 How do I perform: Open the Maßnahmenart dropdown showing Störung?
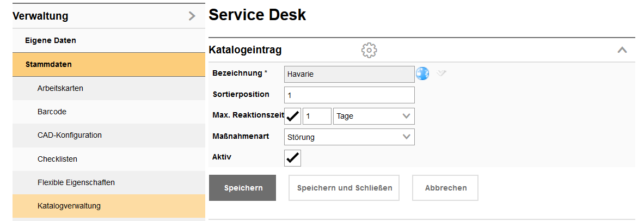click(349, 137)
